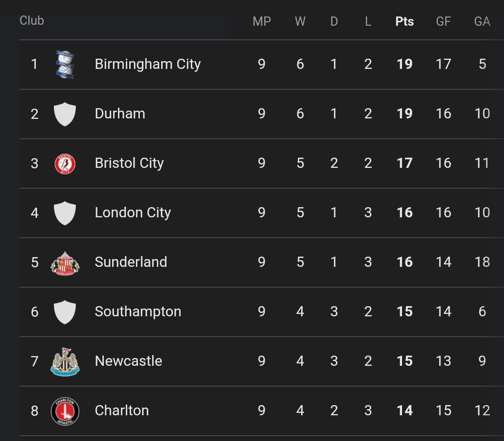
Task: Select the GF column header
Action: point(443,21)
